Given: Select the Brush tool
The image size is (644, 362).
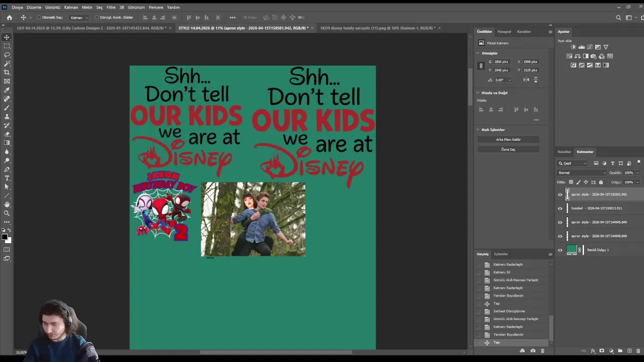Looking at the screenshot, I should (x=7, y=108).
